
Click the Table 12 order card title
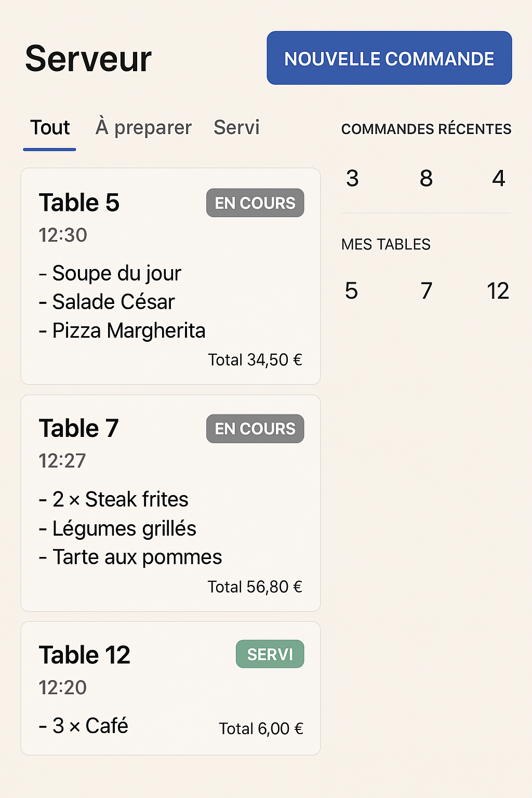pos(84,655)
